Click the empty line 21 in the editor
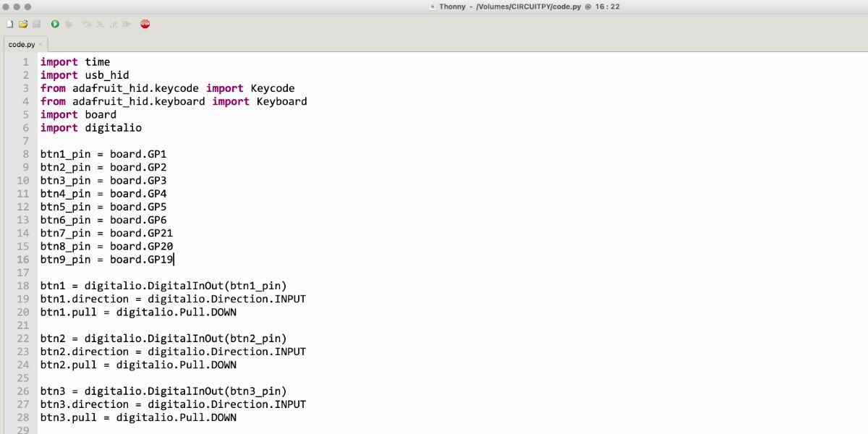Screen dimensions: 868x434 pyautogui.click(x=217, y=325)
